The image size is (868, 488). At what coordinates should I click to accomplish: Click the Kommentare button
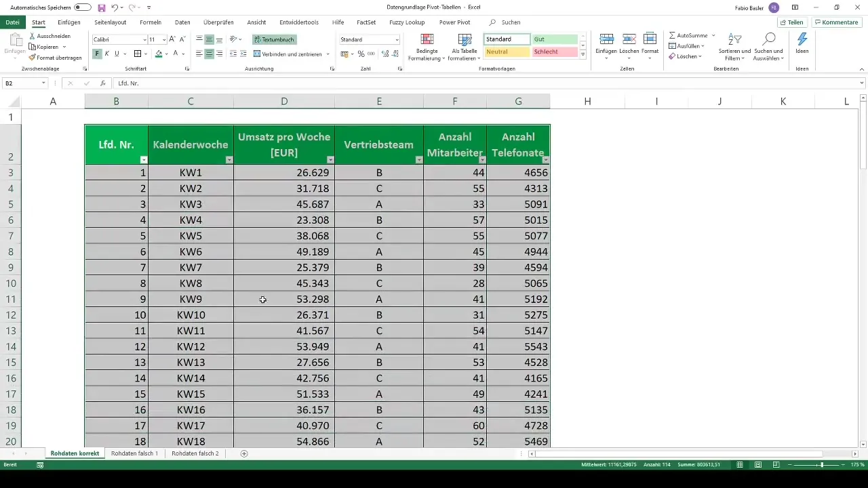(x=836, y=22)
